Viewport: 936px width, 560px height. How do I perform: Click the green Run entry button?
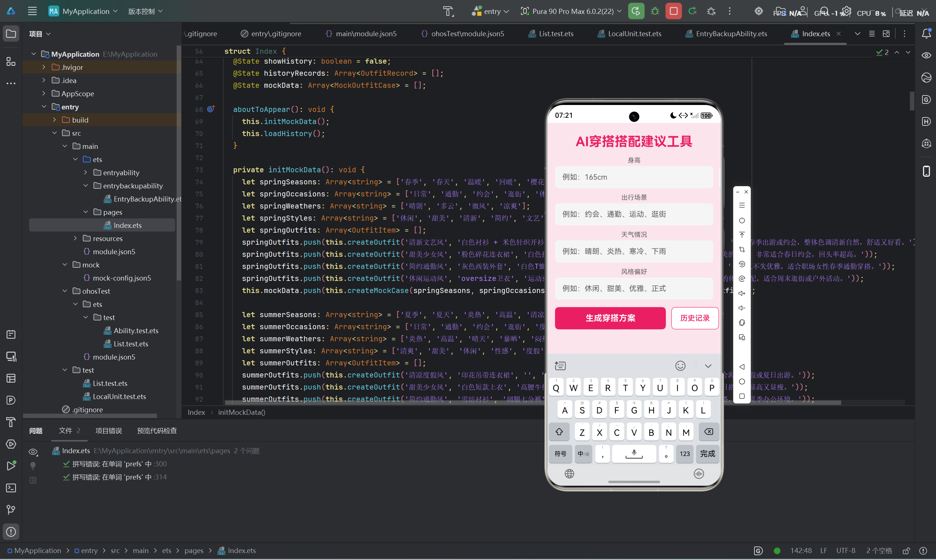[x=636, y=11]
